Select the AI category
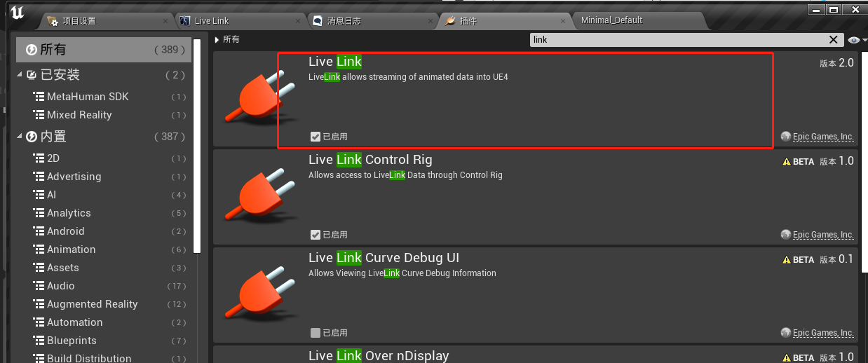The image size is (868, 363). point(105,195)
